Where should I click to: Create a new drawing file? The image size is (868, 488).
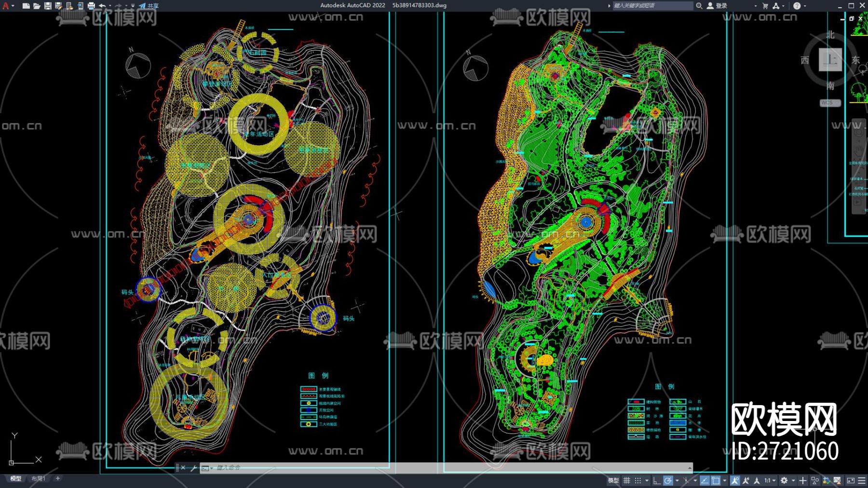pyautogui.click(x=26, y=6)
